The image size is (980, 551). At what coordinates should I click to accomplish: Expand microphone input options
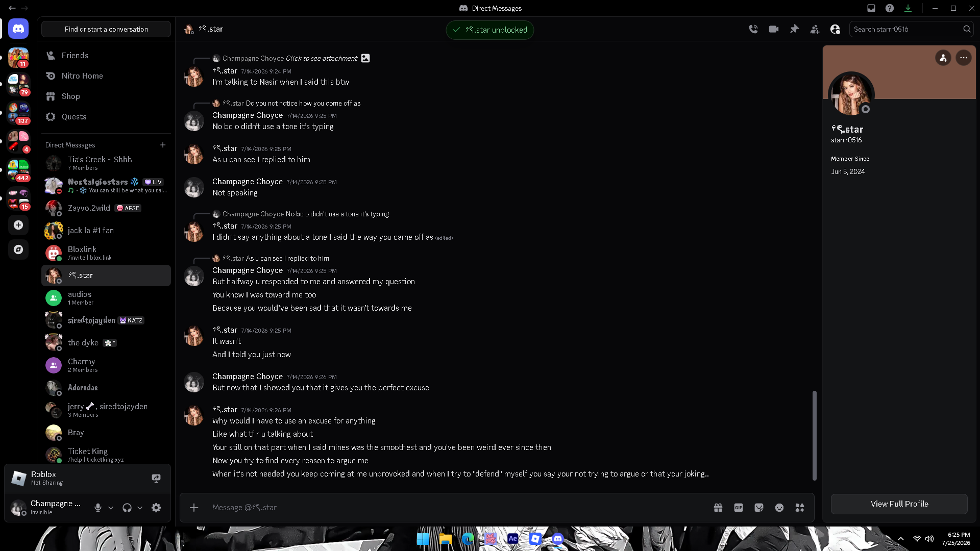coord(111,508)
